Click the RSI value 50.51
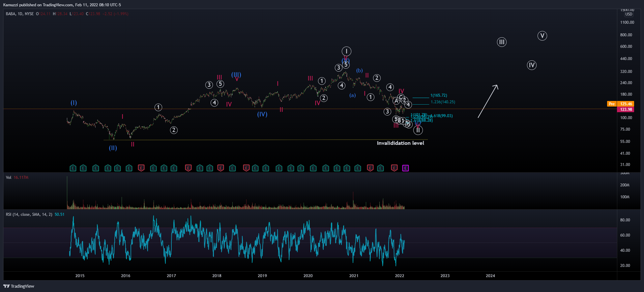644x292 pixels. [60, 214]
